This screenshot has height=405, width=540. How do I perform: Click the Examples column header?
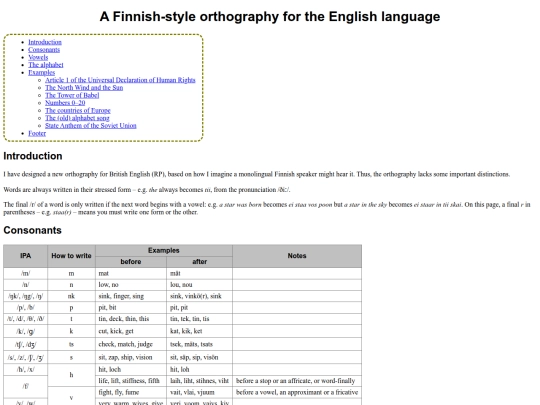164,250
